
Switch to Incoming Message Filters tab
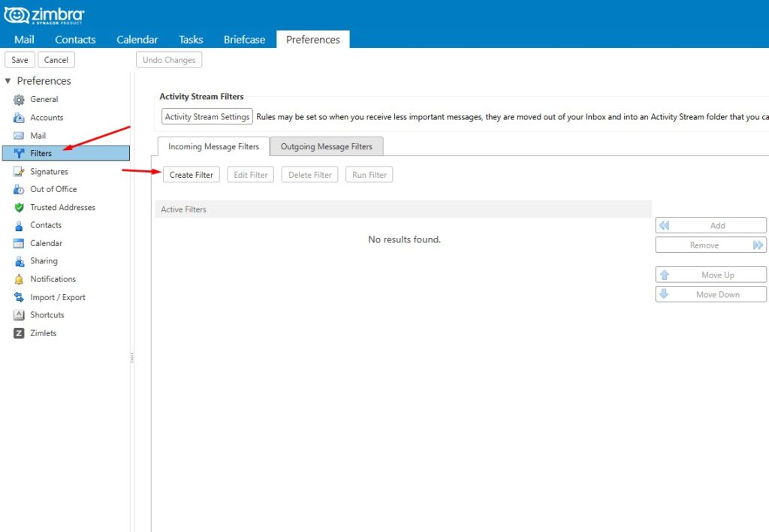213,146
